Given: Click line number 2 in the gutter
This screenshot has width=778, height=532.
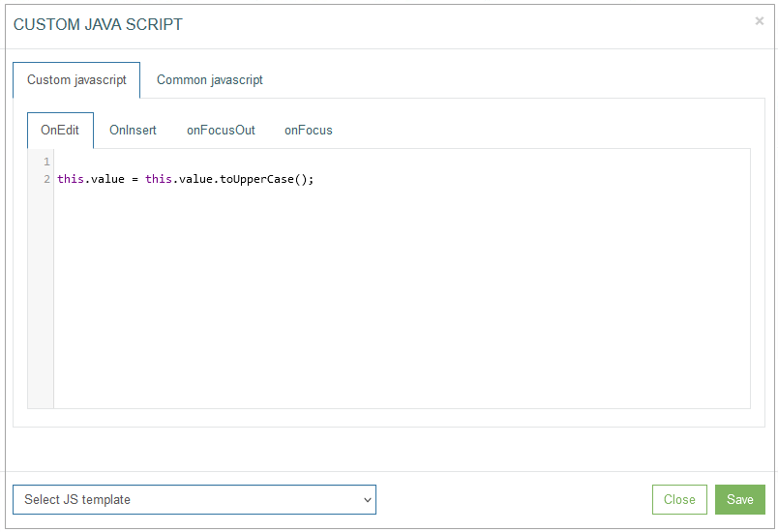Looking at the screenshot, I should point(46,179).
